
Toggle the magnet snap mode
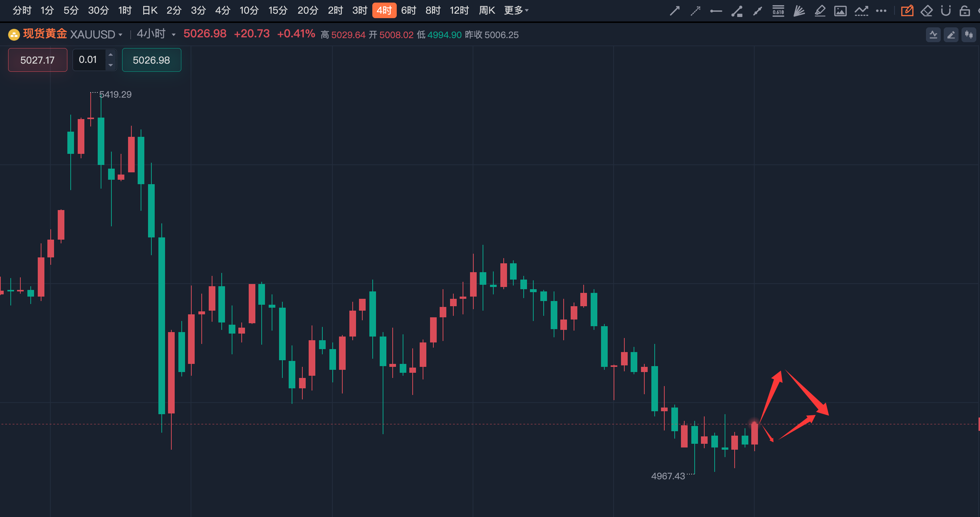[946, 11]
